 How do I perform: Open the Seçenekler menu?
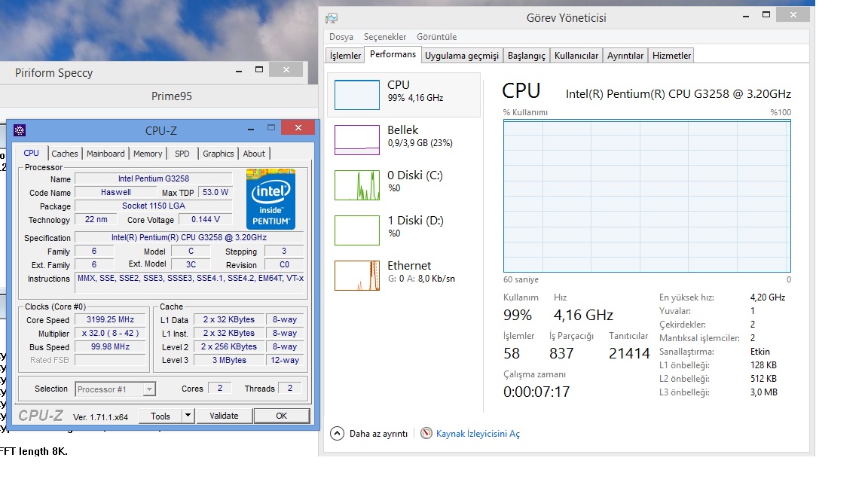click(385, 36)
